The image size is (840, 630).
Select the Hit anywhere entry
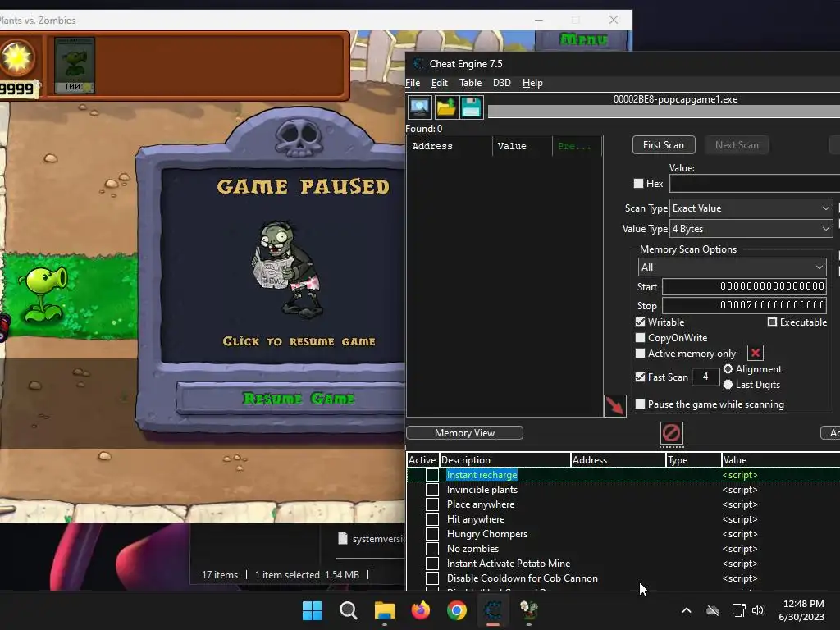point(476,519)
